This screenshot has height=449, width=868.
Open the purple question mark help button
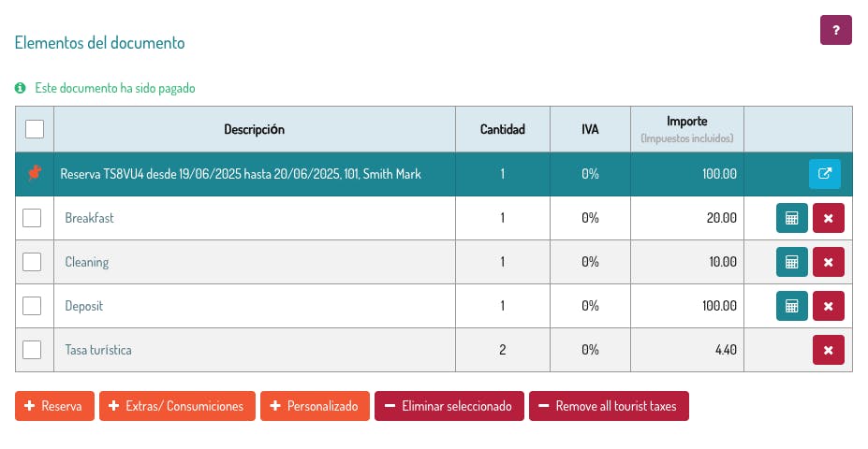(x=835, y=30)
